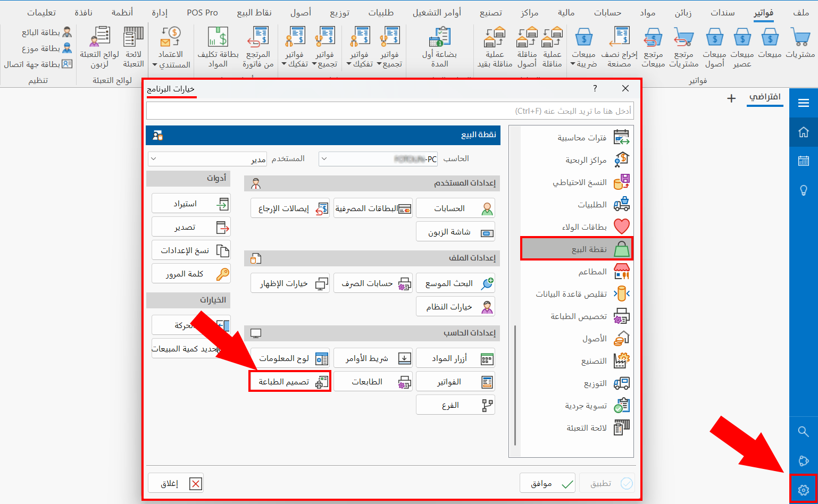Image resolution: width=818 pixels, height=504 pixels.
Task: Open the search magnifier in blue sidebar
Action: click(803, 431)
